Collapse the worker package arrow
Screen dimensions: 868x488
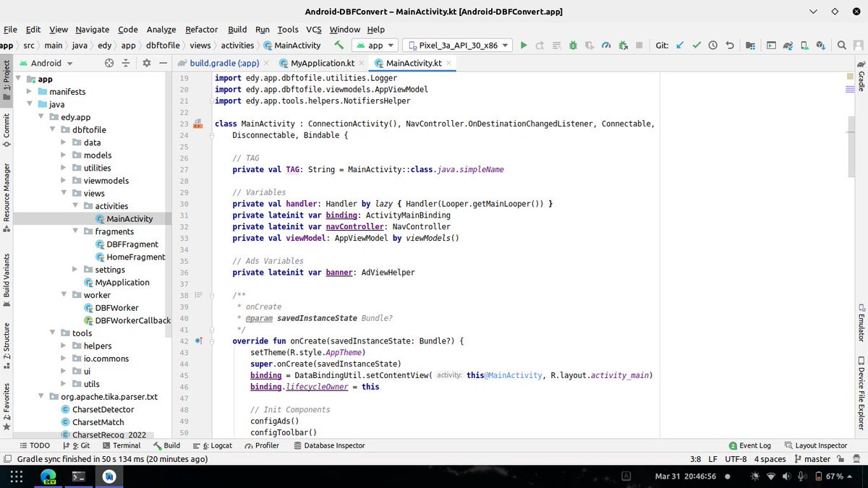[64, 295]
